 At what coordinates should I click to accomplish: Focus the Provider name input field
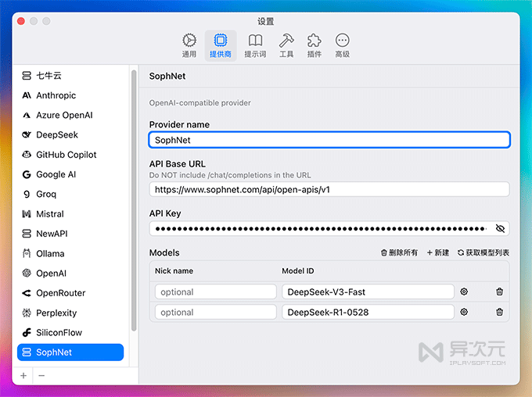click(329, 140)
